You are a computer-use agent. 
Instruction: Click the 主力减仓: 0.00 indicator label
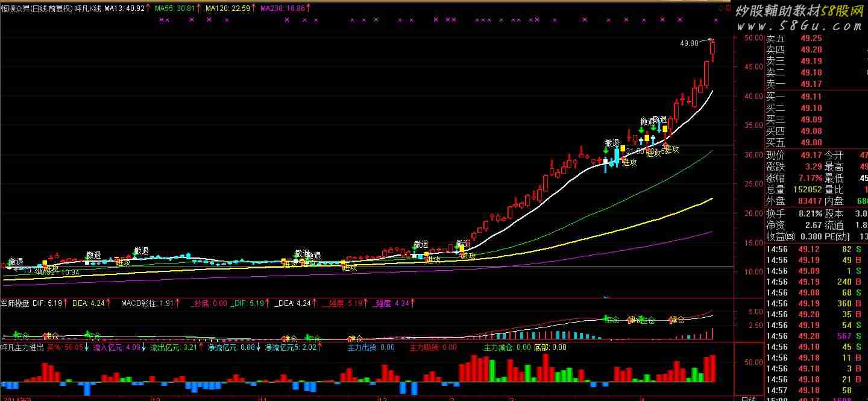508,347
